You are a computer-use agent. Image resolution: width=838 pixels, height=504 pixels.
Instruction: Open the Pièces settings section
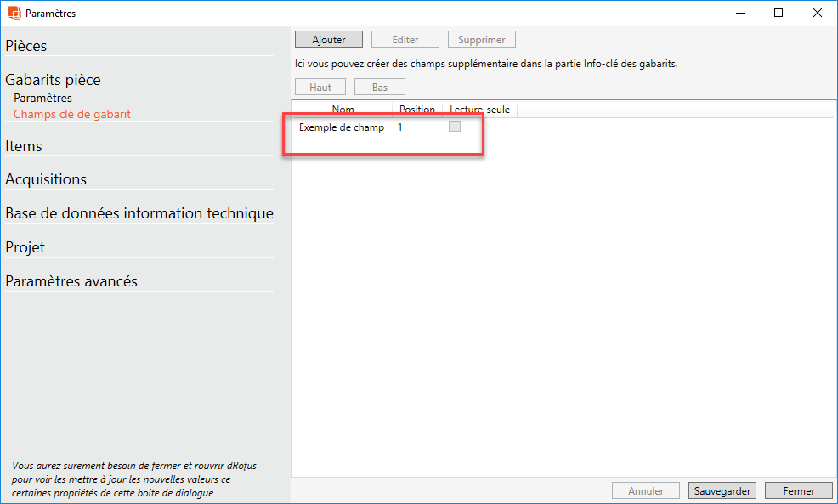pos(26,46)
